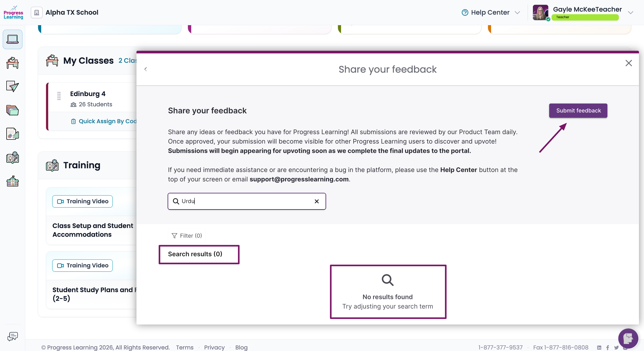
Task: Open the feedback chat icon in sidebar
Action: pos(12,337)
